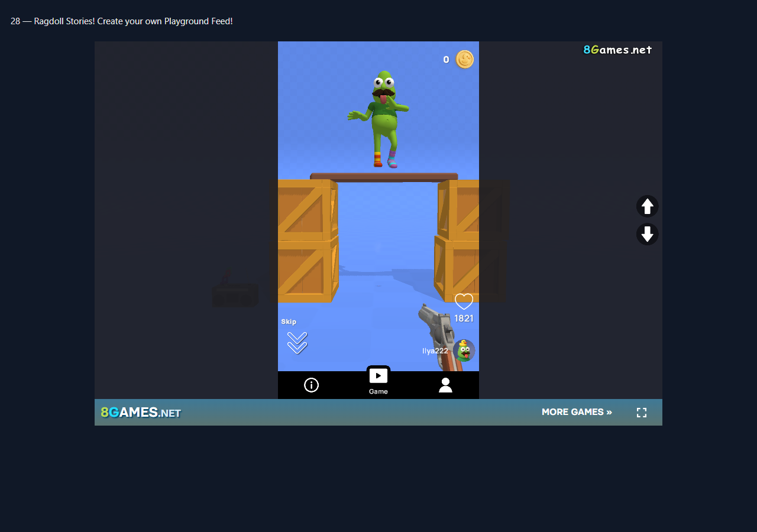Click the page title Ragdoll Stories

[x=122, y=21]
